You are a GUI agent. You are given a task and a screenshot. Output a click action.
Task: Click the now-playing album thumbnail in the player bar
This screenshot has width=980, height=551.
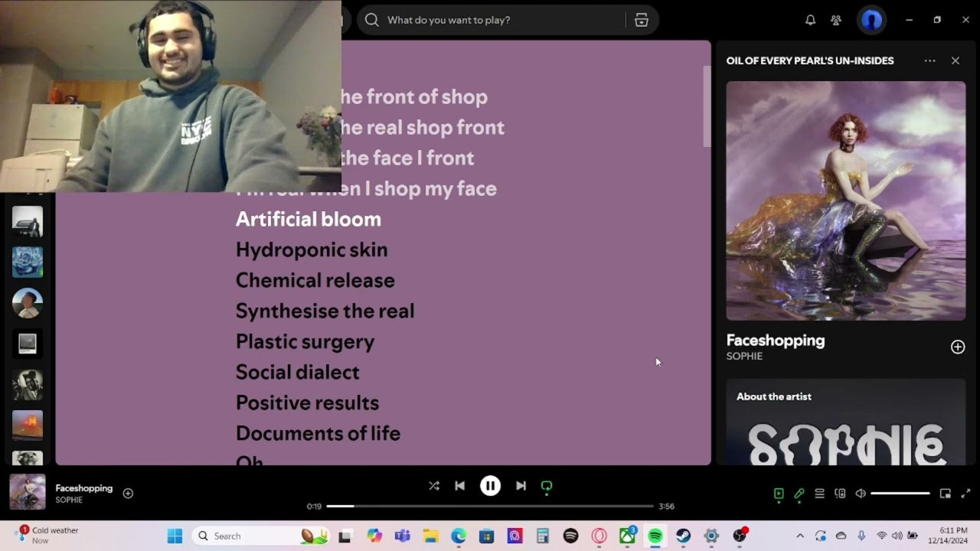[x=28, y=492]
